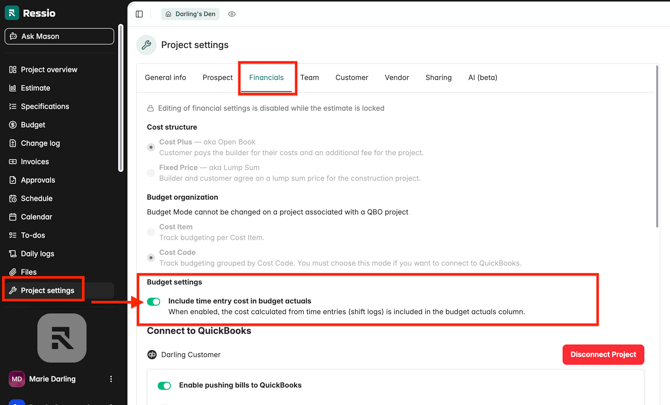Open Darling's Den project selector
Viewport: 670px width, 405px height.
tap(190, 14)
